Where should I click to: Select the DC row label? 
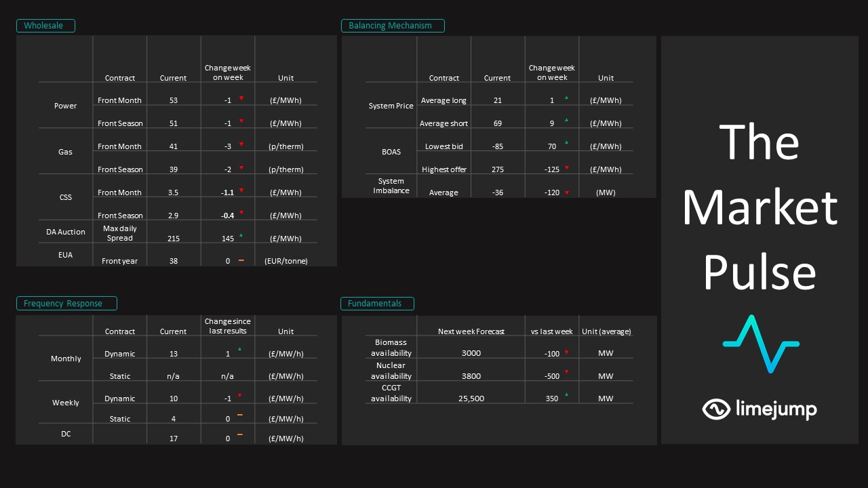point(66,433)
